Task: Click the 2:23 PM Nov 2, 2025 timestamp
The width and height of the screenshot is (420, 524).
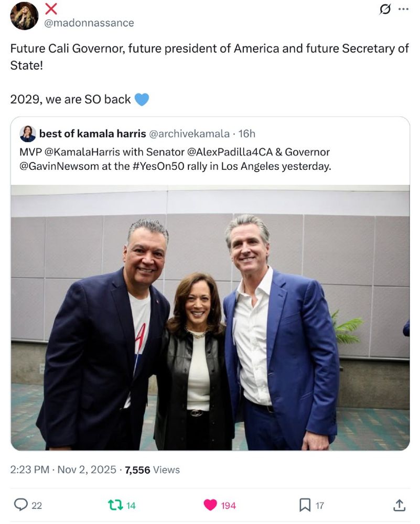Action: tap(63, 470)
